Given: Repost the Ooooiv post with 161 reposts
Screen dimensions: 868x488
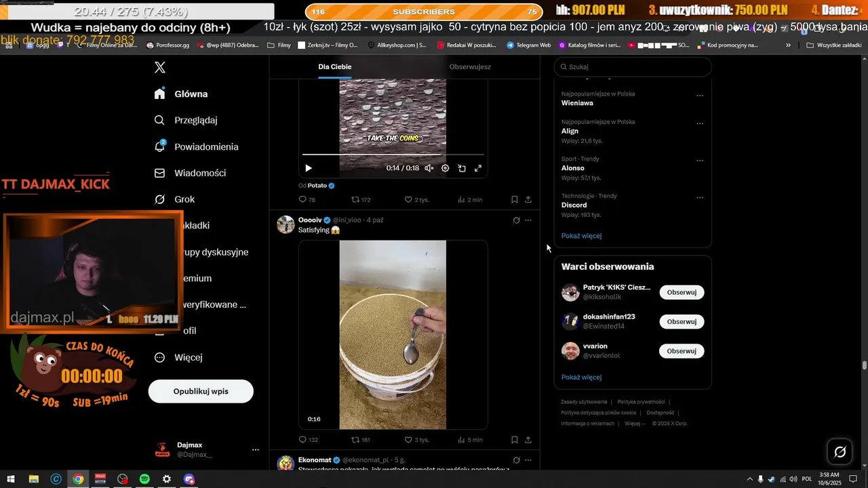Looking at the screenshot, I should [x=361, y=440].
